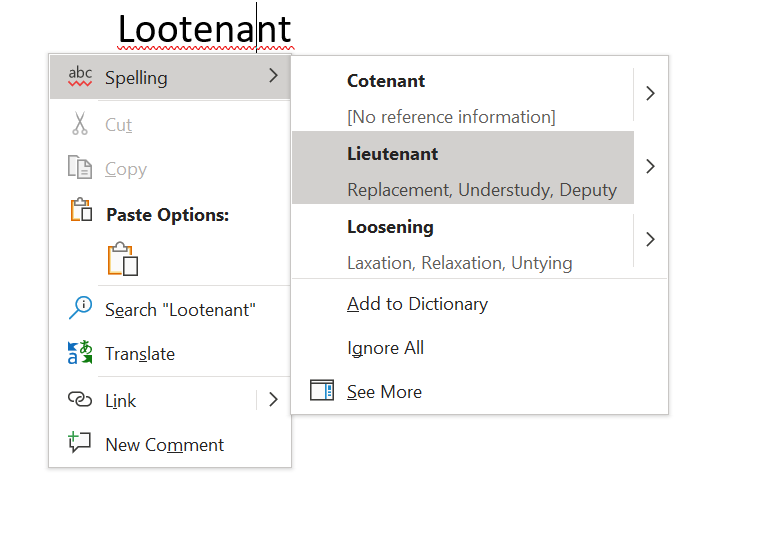Replace with Cotenant suggestion
This screenshot has height=544, width=781.
coord(463,95)
